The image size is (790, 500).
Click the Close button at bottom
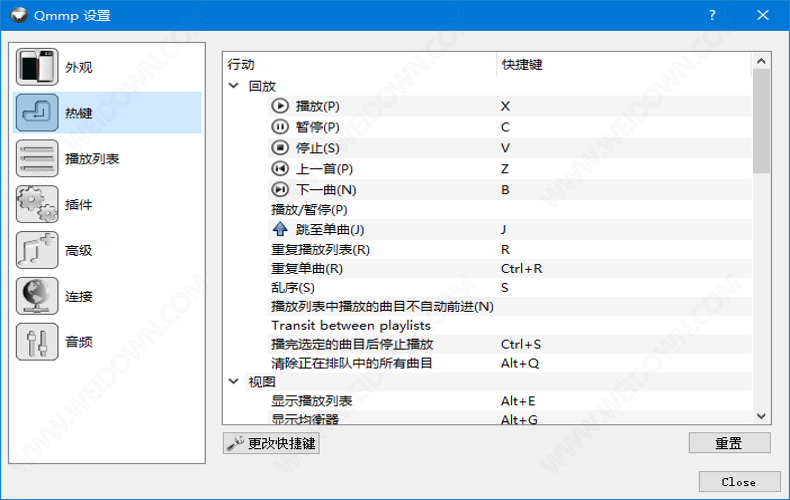click(739, 482)
